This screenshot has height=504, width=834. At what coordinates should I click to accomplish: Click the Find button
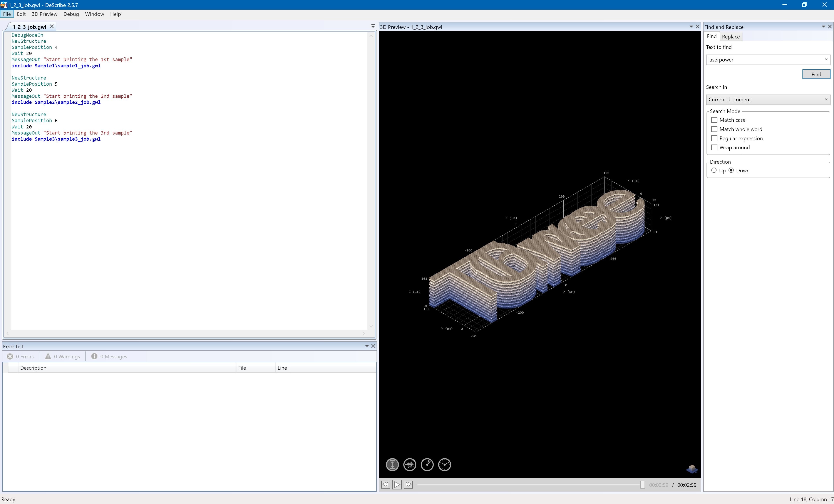click(816, 74)
